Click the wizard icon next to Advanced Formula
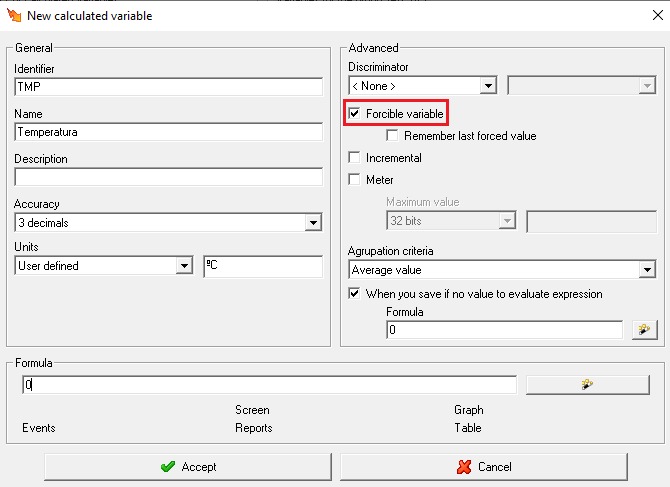The image size is (670, 487). [x=645, y=330]
